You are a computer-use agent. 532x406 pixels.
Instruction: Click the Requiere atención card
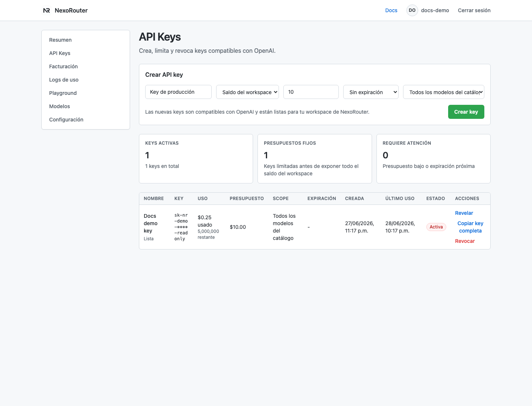click(x=433, y=159)
